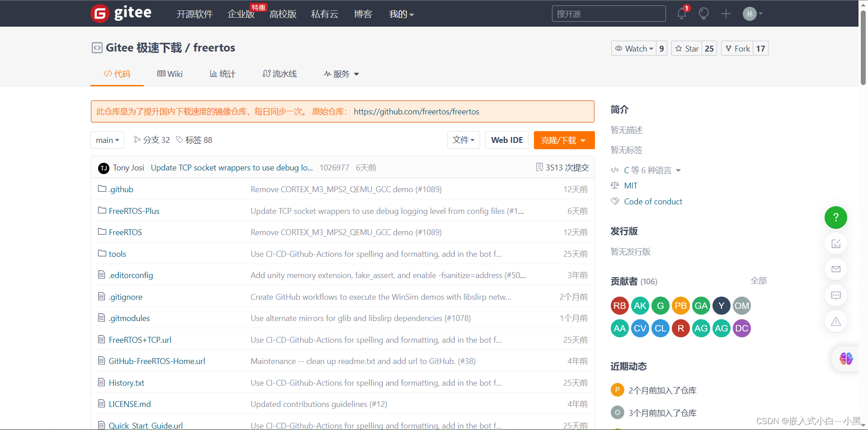Expand the 文件 dropdown
868x430 pixels.
[463, 140]
